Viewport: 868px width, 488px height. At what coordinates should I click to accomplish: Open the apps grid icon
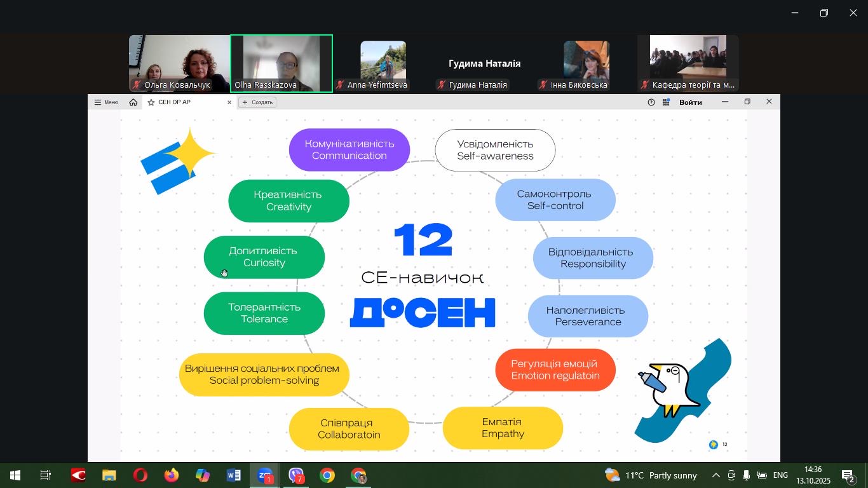pos(666,102)
